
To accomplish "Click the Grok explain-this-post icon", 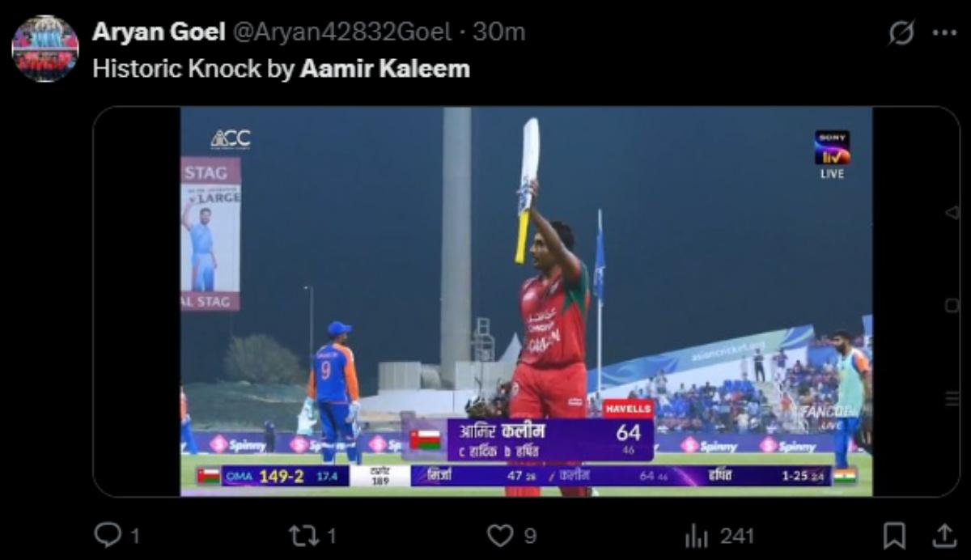I will (901, 32).
